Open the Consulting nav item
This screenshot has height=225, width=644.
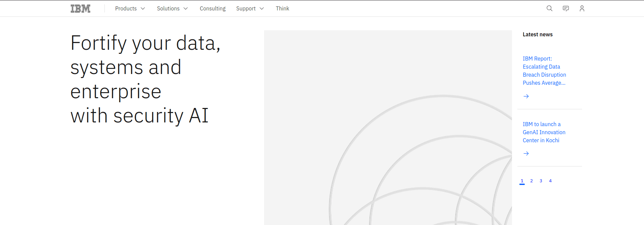click(213, 8)
